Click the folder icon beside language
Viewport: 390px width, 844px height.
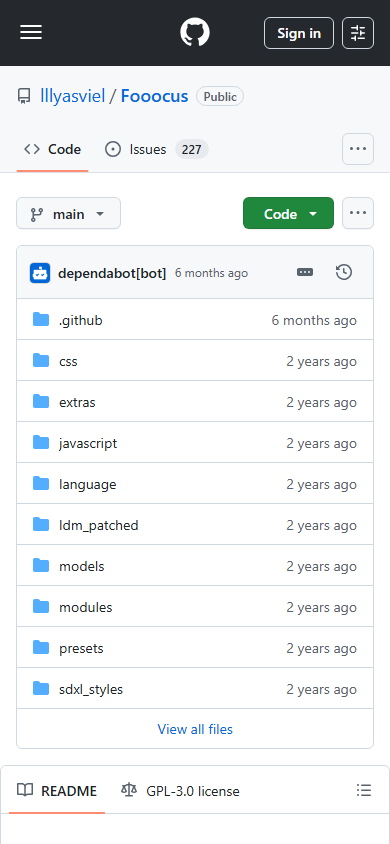[x=41, y=483]
